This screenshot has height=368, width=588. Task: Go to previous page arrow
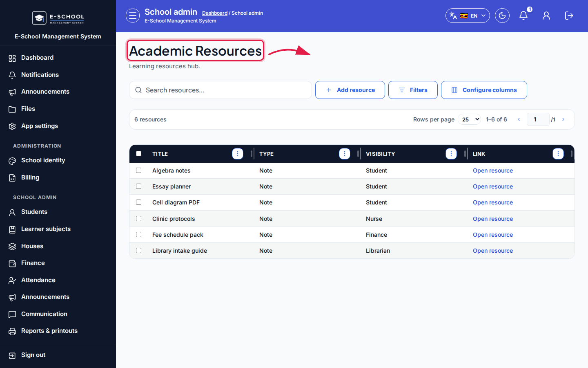(x=519, y=119)
